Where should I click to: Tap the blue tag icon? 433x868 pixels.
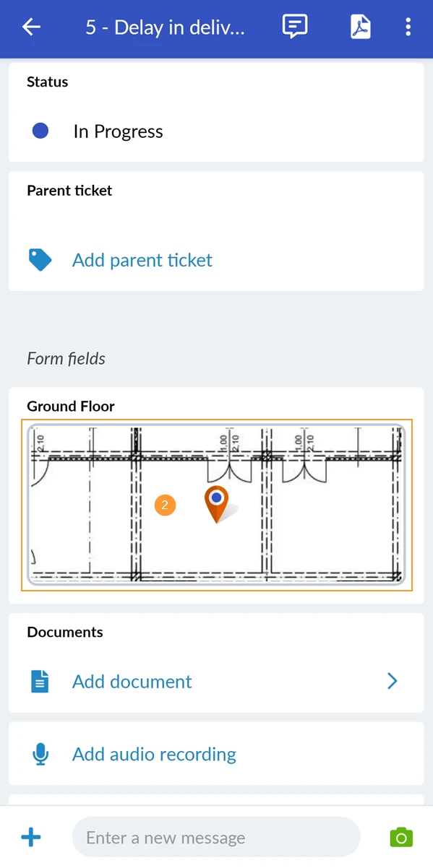pos(40,260)
